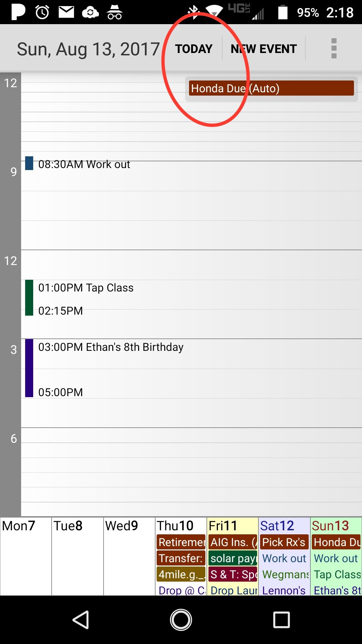Jump to TODAY in the calendar
The height and width of the screenshot is (644, 362).
pyautogui.click(x=194, y=49)
